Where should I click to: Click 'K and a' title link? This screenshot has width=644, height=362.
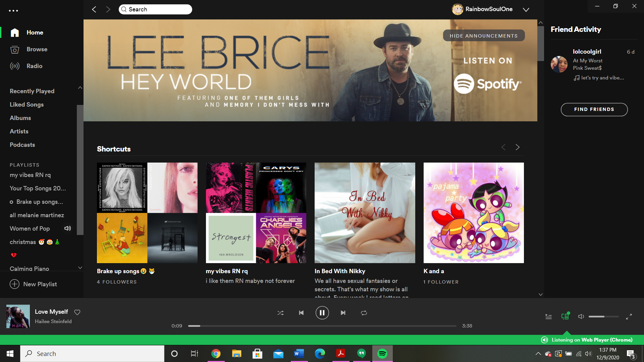click(434, 271)
